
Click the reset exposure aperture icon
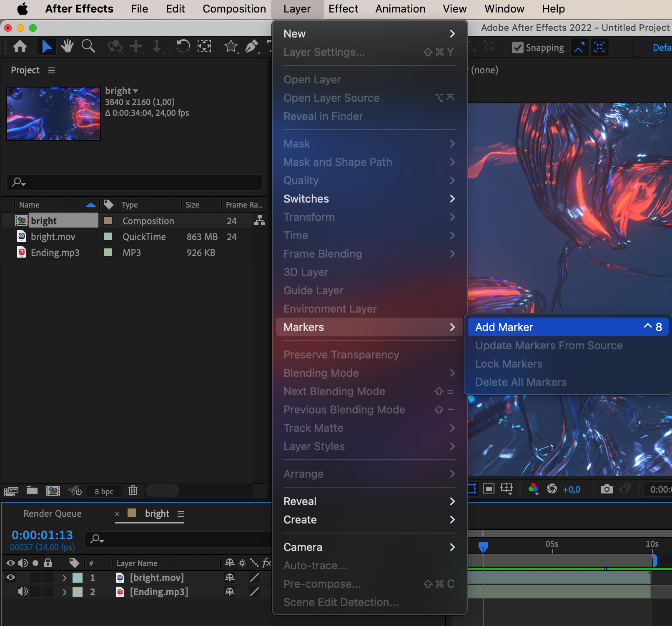[552, 489]
